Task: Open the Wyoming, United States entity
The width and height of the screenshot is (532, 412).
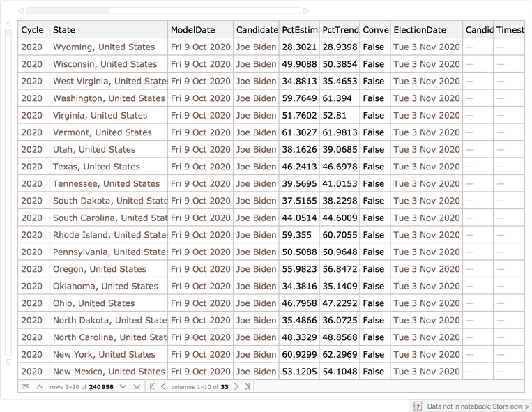Action: click(104, 47)
